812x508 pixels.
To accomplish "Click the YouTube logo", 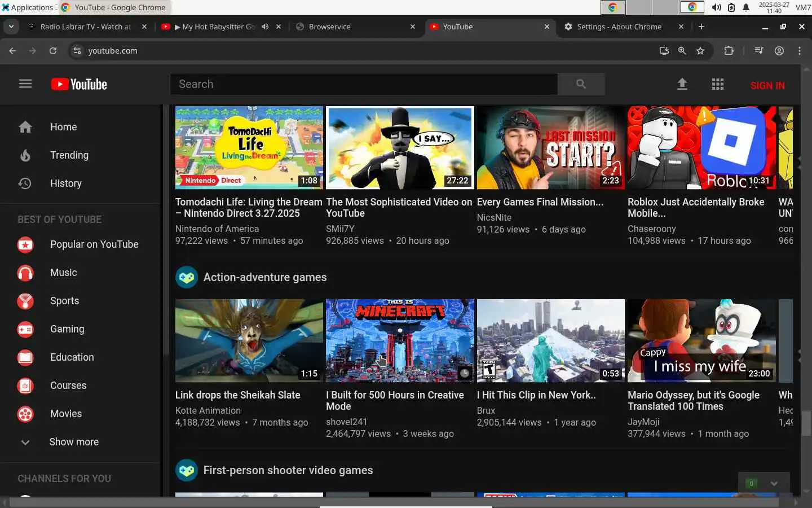I will [79, 84].
